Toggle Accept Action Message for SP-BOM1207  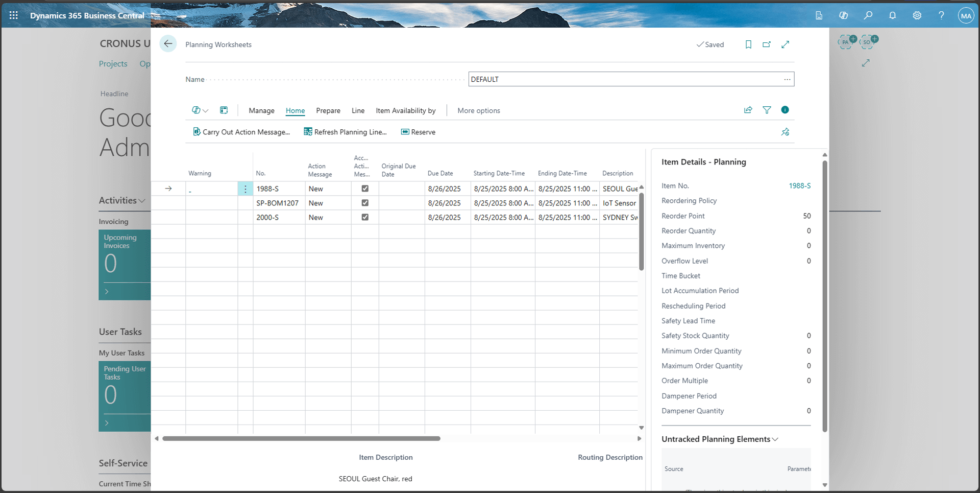(364, 203)
